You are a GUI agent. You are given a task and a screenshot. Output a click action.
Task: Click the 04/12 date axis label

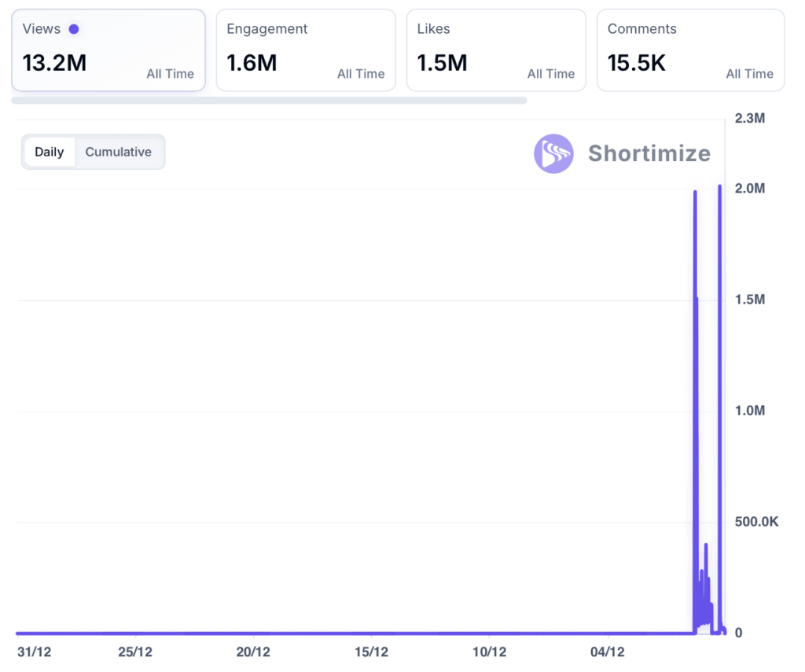pyautogui.click(x=607, y=652)
